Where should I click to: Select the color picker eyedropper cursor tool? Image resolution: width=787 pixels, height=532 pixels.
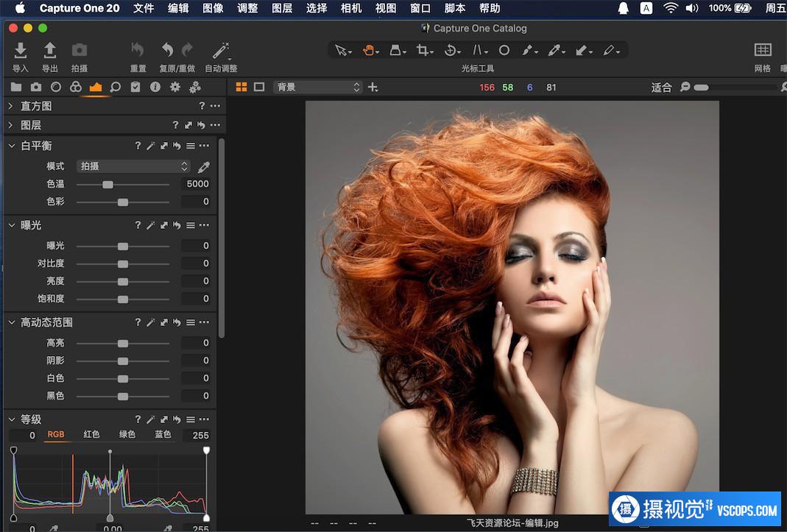point(555,50)
